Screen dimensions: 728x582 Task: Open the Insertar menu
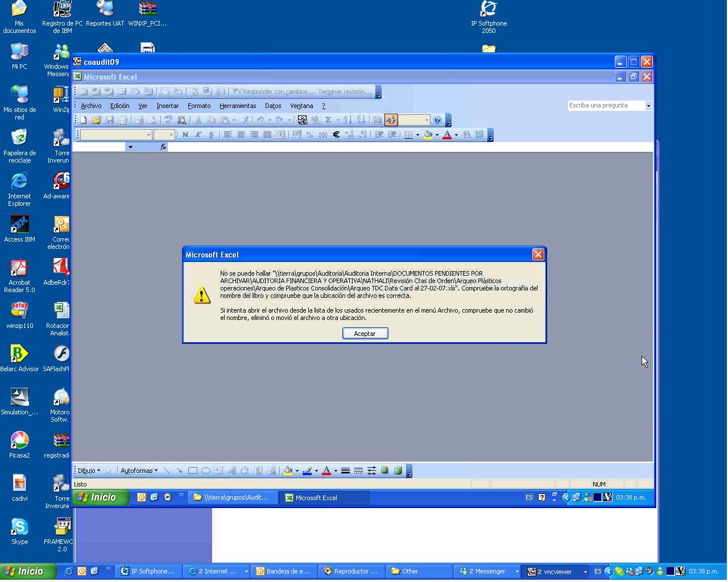tap(167, 106)
